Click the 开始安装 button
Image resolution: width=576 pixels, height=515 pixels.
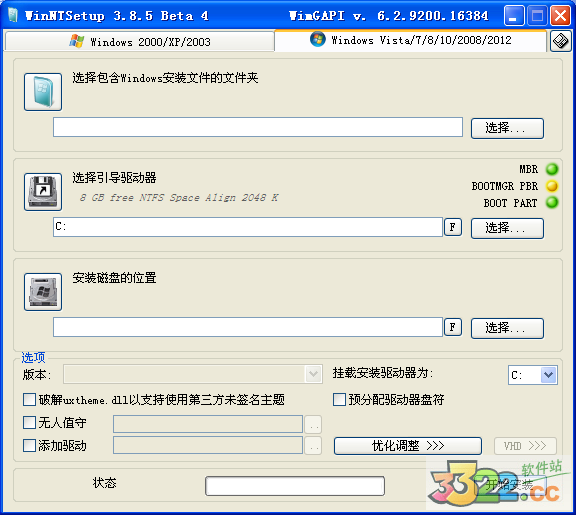(510, 485)
